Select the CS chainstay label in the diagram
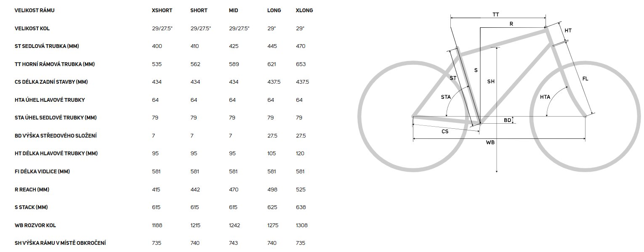The height and width of the screenshot is (252, 644). tap(445, 131)
